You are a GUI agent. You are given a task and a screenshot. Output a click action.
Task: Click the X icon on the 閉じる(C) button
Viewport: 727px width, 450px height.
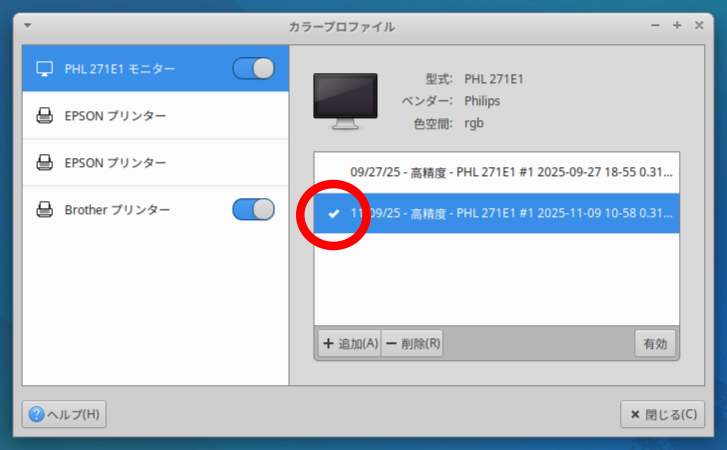(633, 414)
